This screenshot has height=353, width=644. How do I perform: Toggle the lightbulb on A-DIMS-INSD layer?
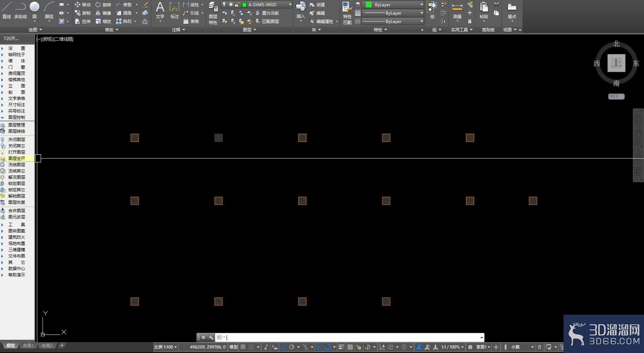tap(224, 4)
